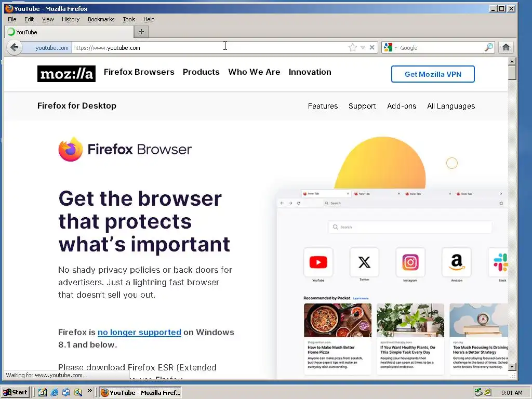Viewport: 532px width, 399px height.
Task: Open the Firefox Browsers navigation item
Action: [x=139, y=72]
